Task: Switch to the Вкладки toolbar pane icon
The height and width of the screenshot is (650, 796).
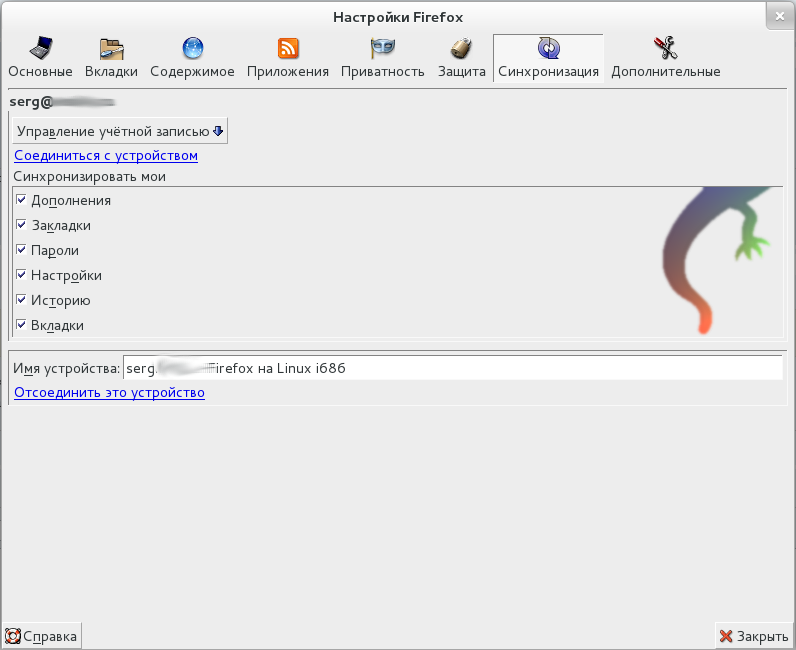Action: click(112, 49)
